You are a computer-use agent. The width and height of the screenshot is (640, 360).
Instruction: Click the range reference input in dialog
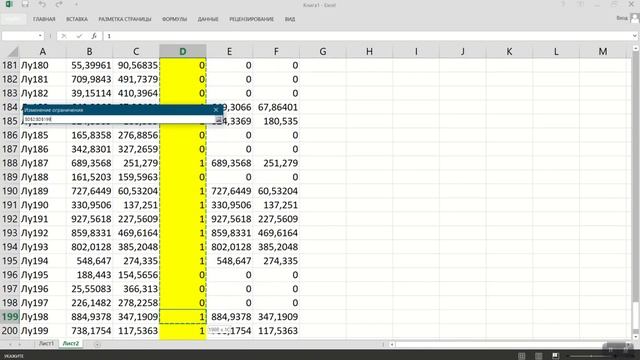[x=119, y=119]
